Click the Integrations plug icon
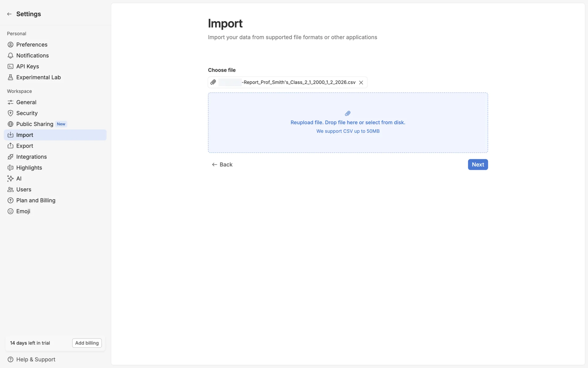Image resolution: width=588 pixels, height=368 pixels. click(10, 157)
